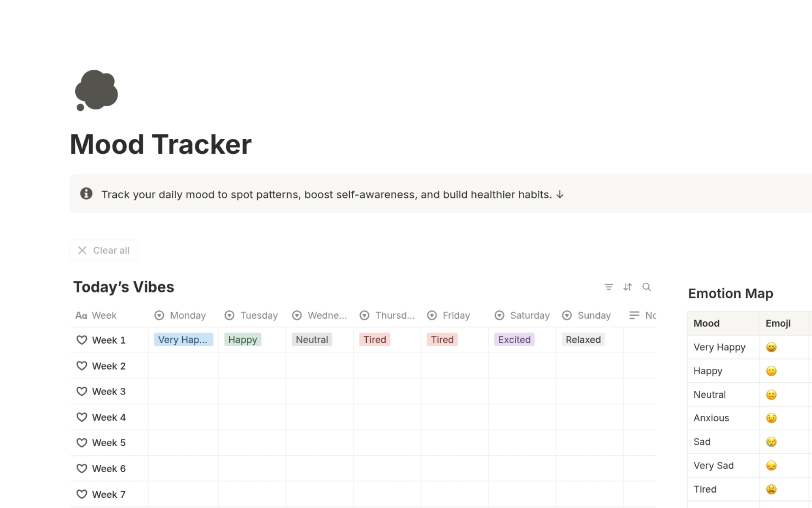Click the select icon on the Wednesday column
This screenshot has width=812, height=508.
click(297, 315)
